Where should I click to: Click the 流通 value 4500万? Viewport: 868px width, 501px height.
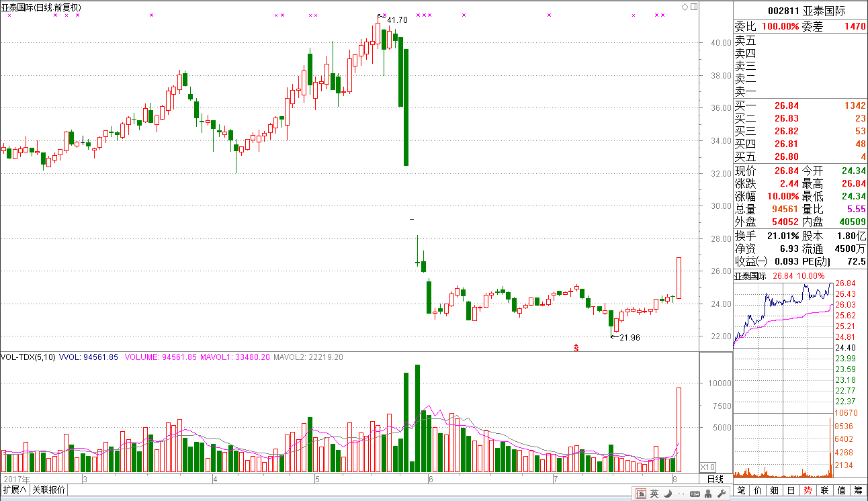coord(851,248)
